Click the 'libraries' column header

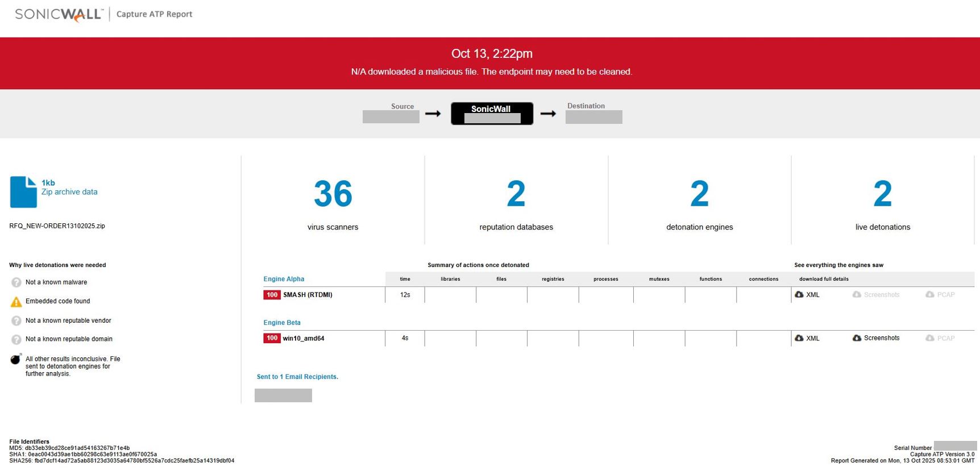(450, 279)
